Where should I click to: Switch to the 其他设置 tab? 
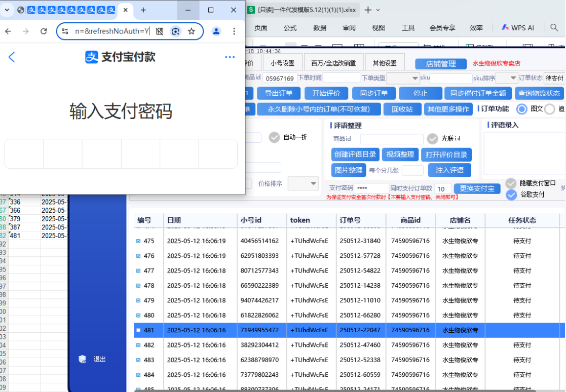[385, 61]
